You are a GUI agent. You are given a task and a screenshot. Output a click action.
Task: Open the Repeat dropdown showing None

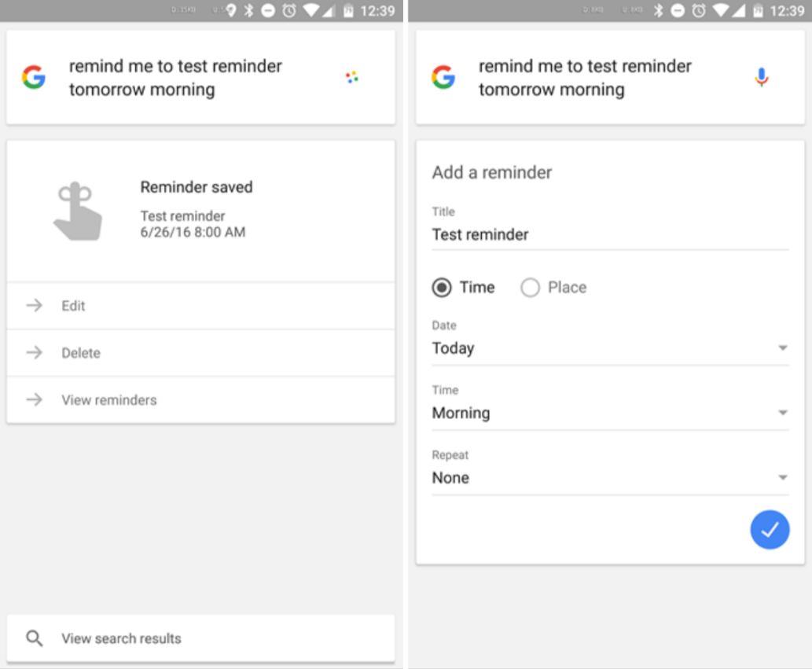[x=609, y=477]
